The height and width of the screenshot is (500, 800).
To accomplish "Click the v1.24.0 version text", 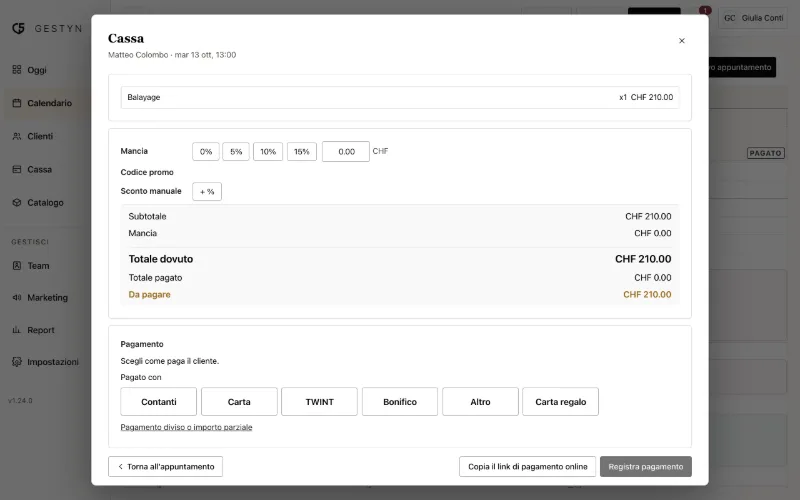I will (x=20, y=401).
